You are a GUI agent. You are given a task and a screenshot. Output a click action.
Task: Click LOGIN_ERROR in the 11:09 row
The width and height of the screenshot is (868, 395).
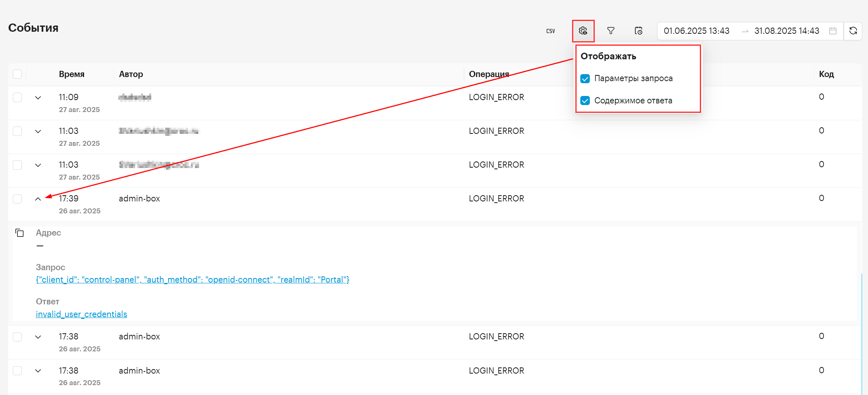coord(497,97)
